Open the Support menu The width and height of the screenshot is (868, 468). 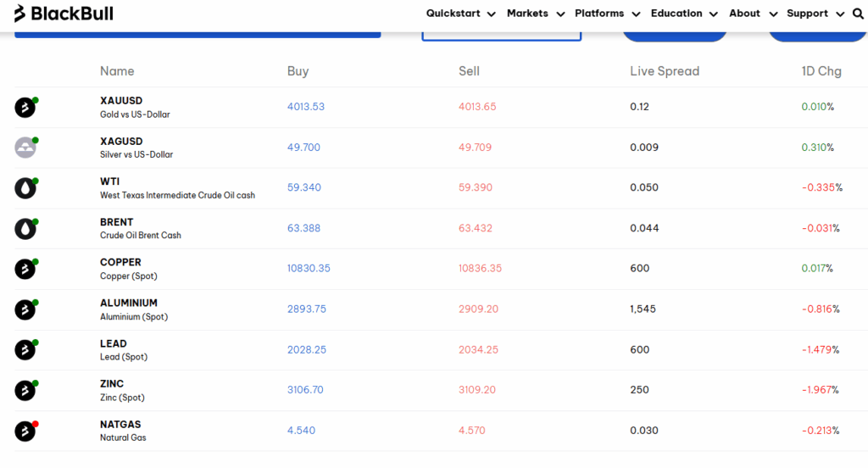(807, 14)
